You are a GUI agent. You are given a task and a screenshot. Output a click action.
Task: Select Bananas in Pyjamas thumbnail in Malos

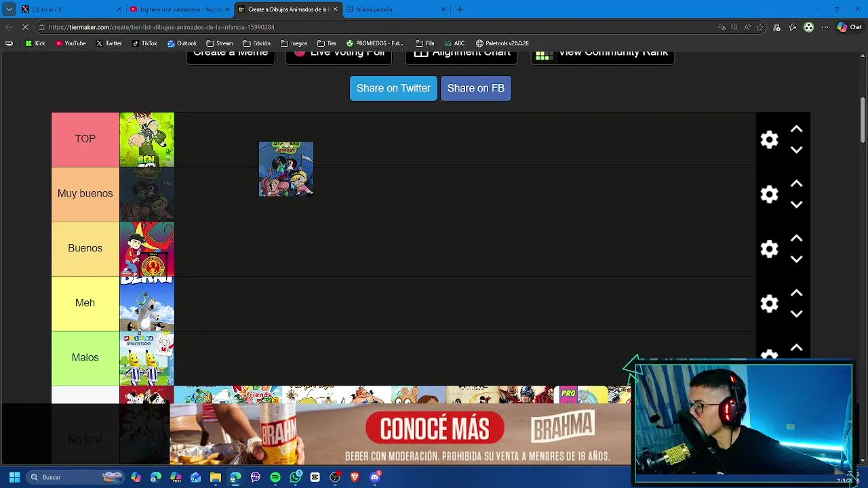point(147,359)
